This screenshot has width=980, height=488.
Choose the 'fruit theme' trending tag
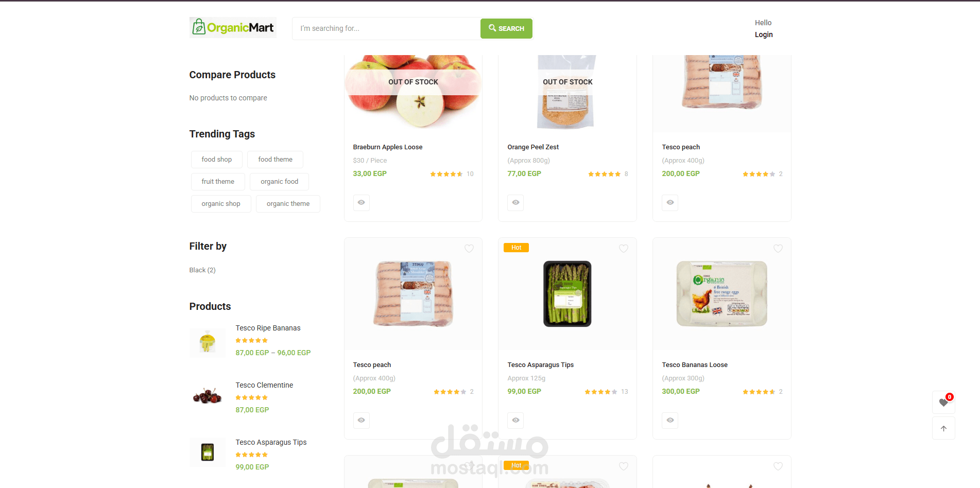click(x=218, y=182)
